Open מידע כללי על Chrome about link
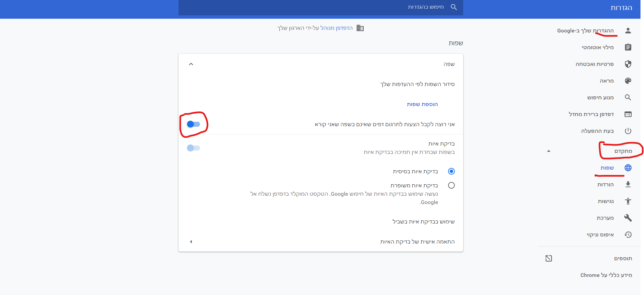 [606, 275]
